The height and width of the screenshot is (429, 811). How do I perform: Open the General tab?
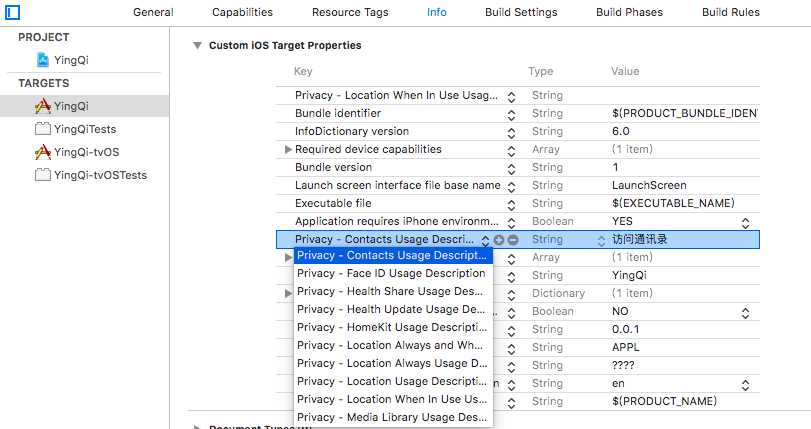(x=153, y=12)
